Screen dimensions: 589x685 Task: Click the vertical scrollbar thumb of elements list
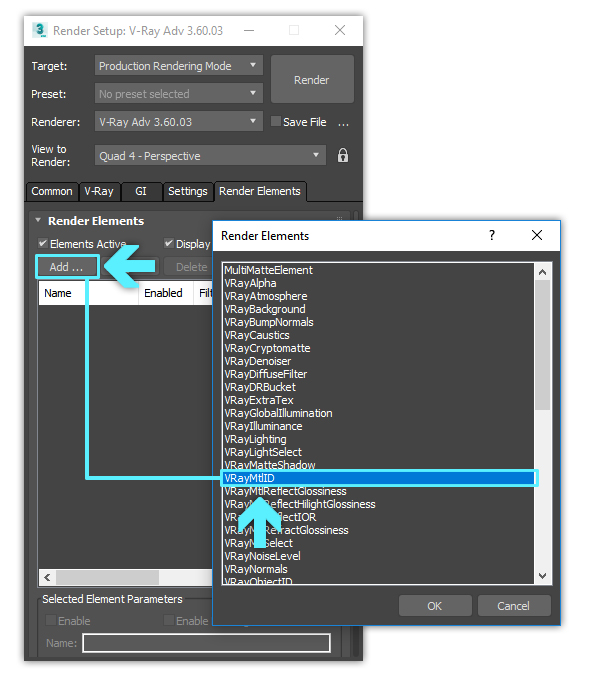tap(543, 345)
